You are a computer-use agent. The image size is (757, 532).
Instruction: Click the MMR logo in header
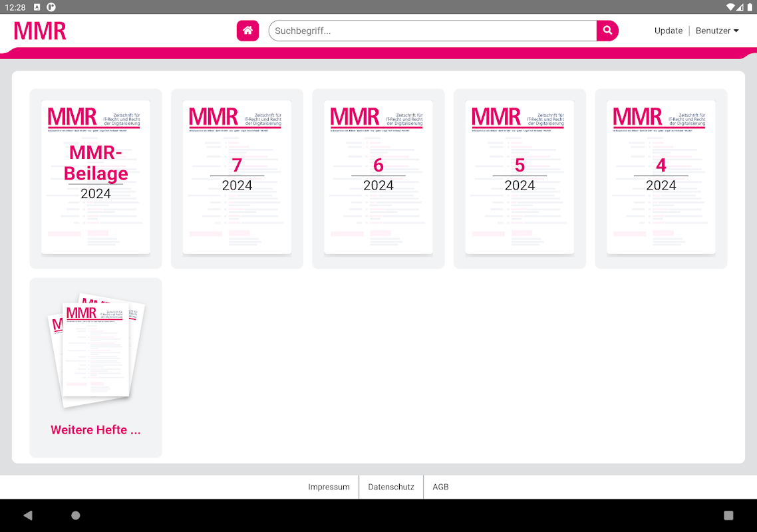click(x=40, y=31)
